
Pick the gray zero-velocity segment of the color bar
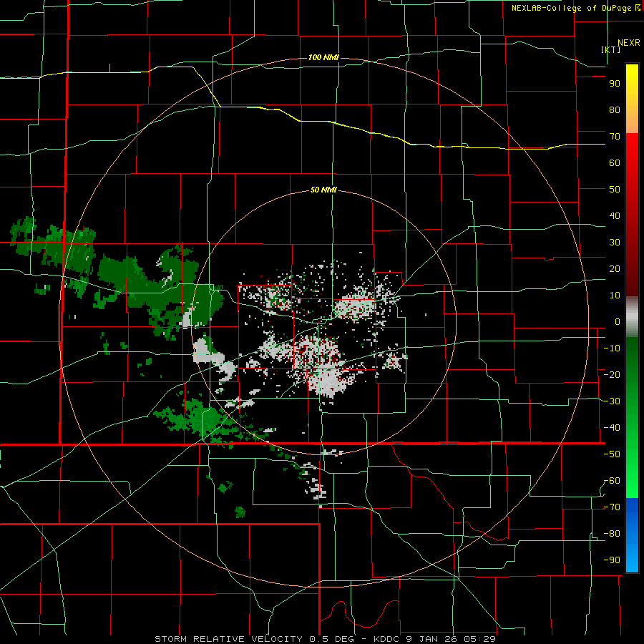(x=632, y=317)
